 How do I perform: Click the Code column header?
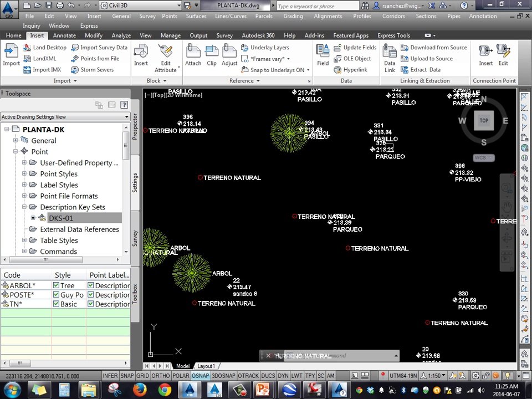click(26, 274)
